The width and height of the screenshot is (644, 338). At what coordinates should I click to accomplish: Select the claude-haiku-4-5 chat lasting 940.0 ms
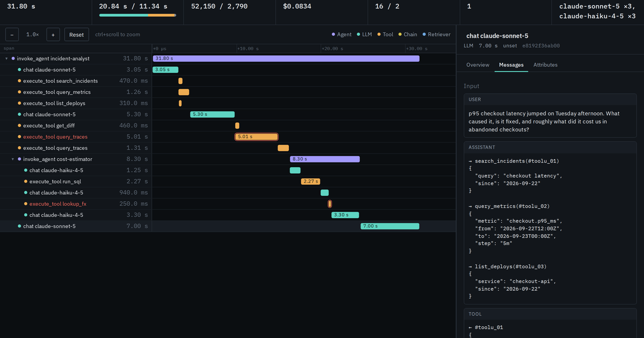click(76, 193)
